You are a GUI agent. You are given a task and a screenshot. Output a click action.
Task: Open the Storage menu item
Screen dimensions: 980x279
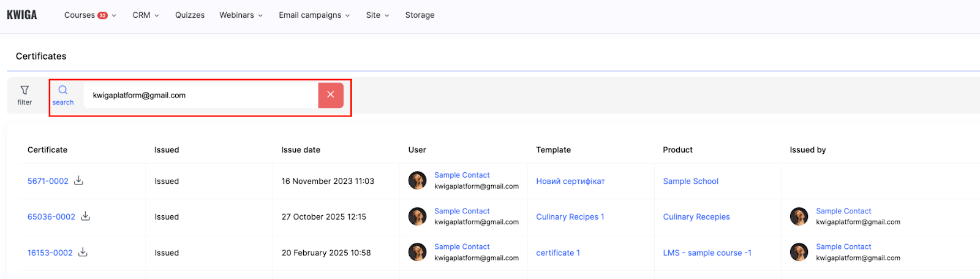(x=420, y=15)
